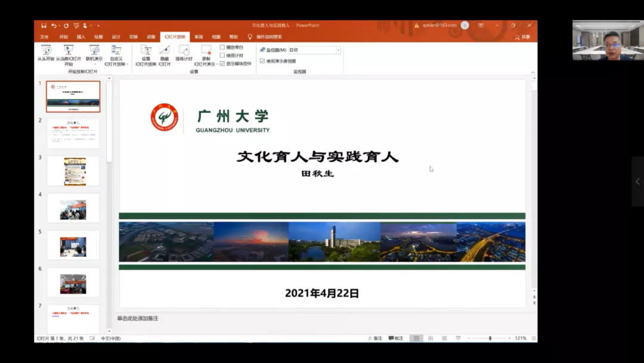
Task: Open the 文件 (File) tab
Action: pos(44,37)
